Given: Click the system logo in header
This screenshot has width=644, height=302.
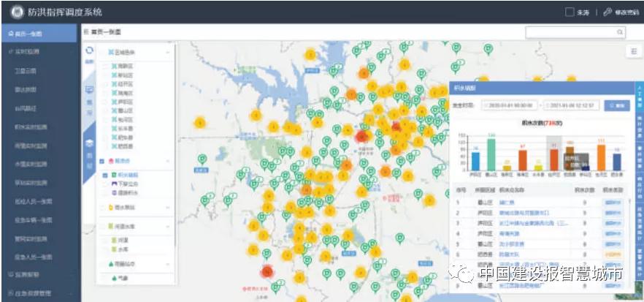Looking at the screenshot, I should click(15, 12).
